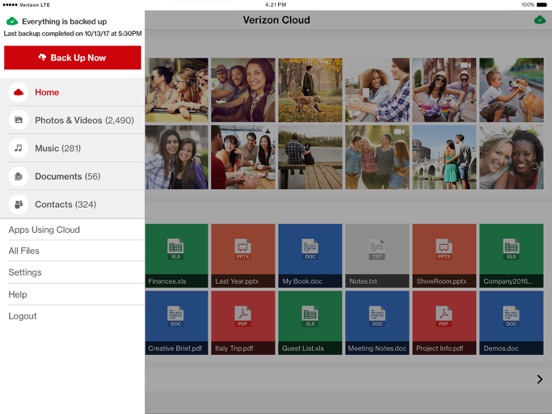
Task: Click the green cloud icon in title bar
Action: (539, 20)
